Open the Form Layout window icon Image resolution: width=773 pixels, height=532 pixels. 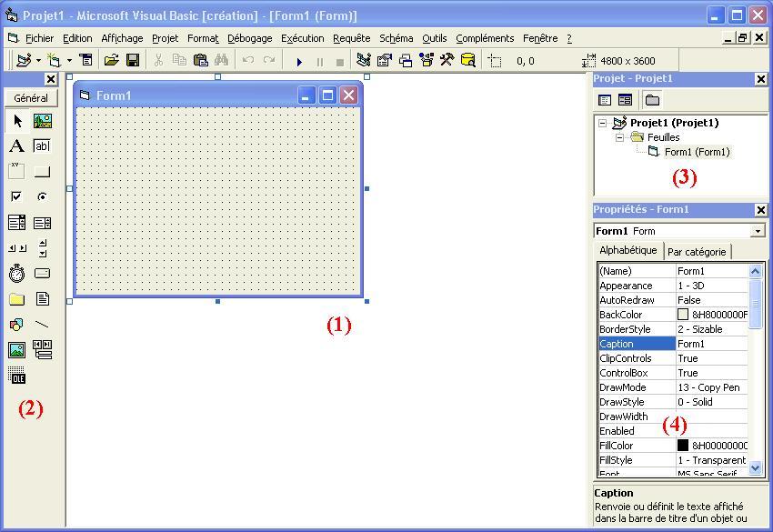[x=406, y=60]
